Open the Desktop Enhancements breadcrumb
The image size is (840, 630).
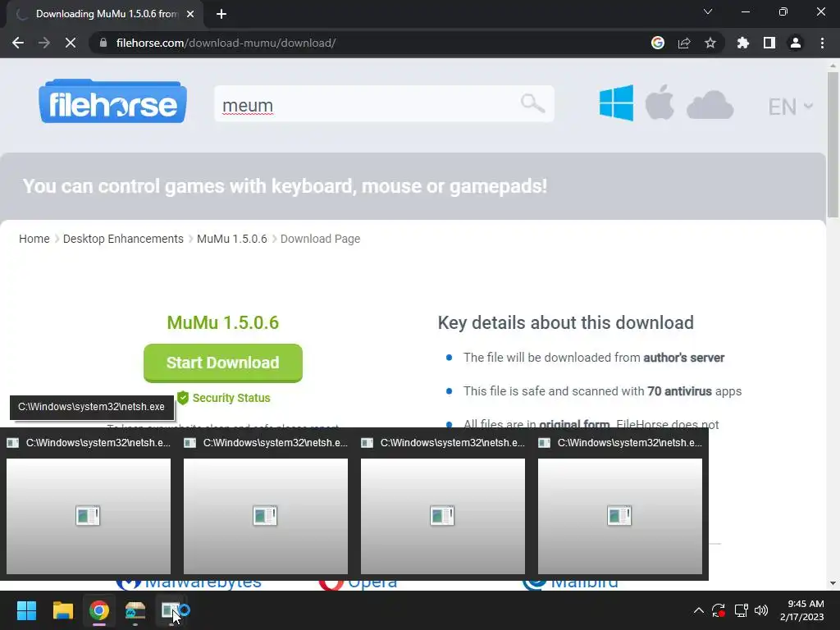pyautogui.click(x=123, y=239)
